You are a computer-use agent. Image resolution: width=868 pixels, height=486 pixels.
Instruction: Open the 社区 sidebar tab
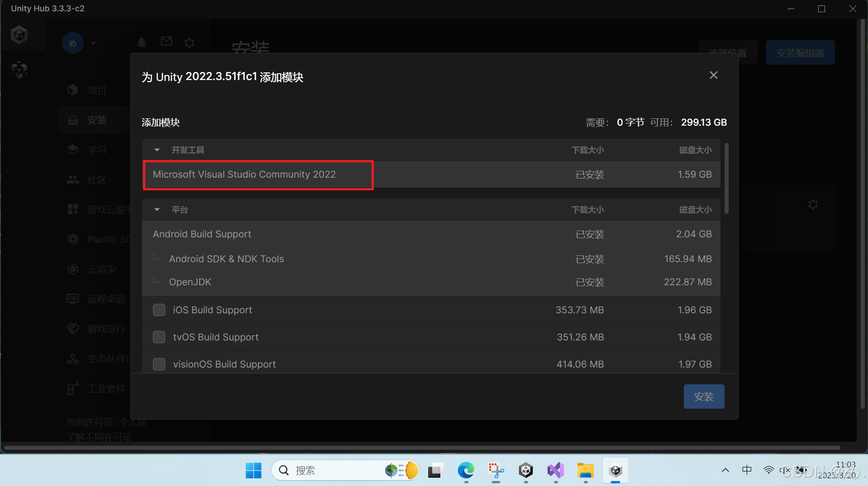(x=97, y=179)
